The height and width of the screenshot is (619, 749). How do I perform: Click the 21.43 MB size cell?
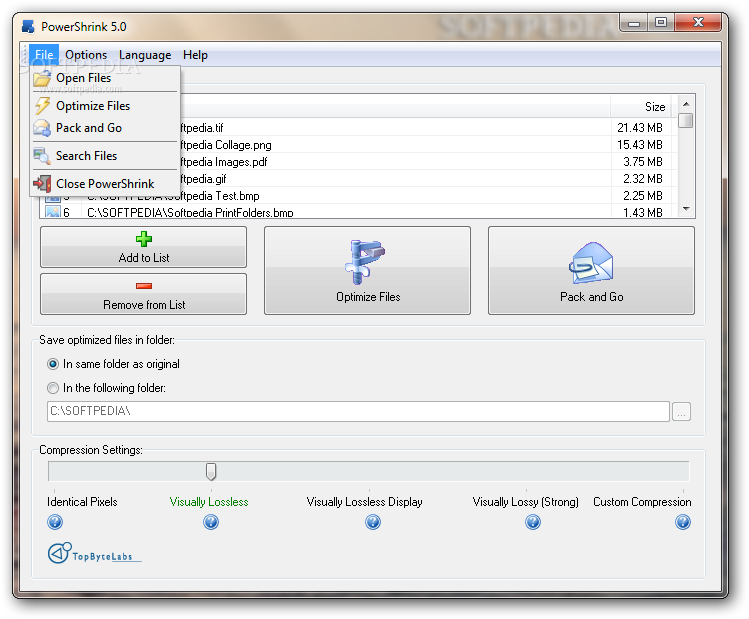(x=640, y=128)
